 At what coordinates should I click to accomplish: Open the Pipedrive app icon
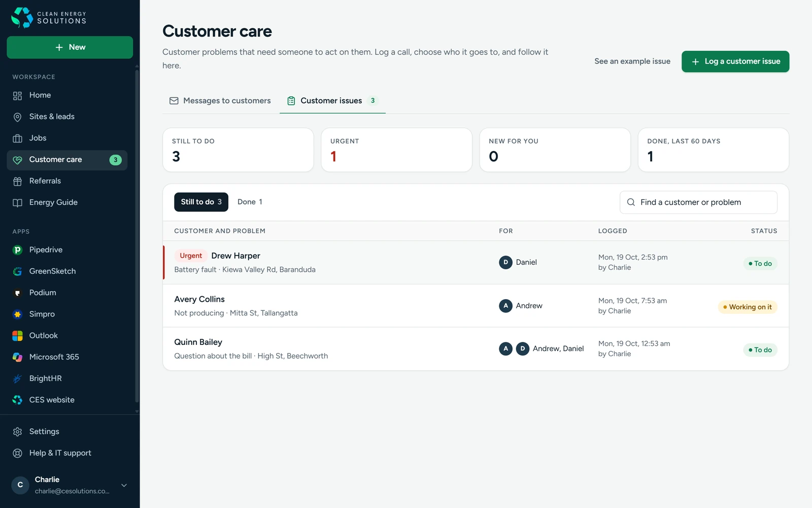coord(17,250)
